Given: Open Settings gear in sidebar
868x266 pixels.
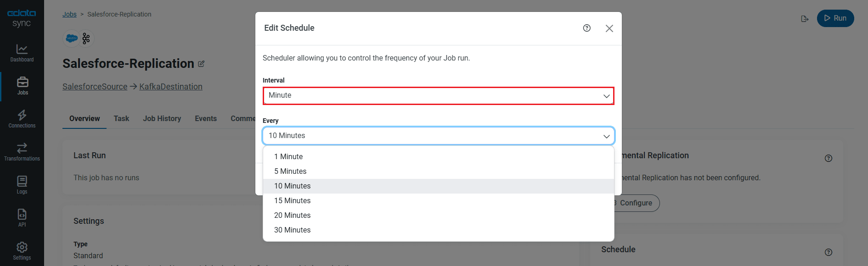Looking at the screenshot, I should pyautogui.click(x=22, y=251).
